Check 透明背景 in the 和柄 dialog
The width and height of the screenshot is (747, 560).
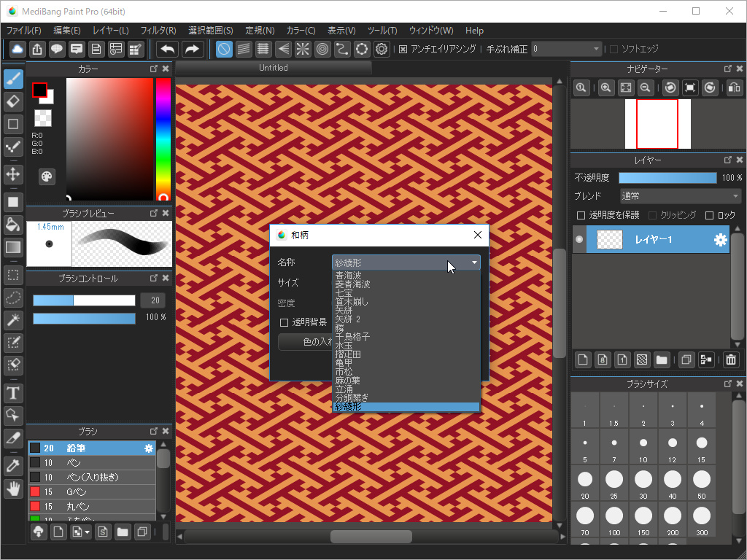point(284,323)
